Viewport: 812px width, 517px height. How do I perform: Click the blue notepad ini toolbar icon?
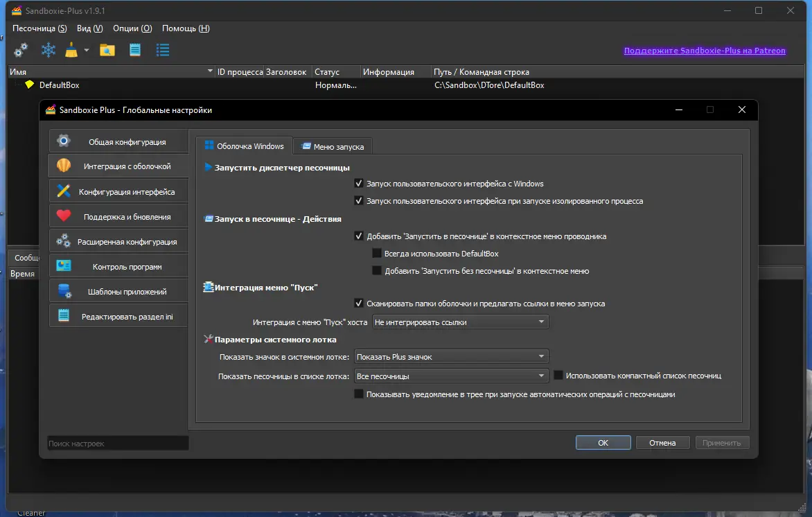(x=135, y=51)
